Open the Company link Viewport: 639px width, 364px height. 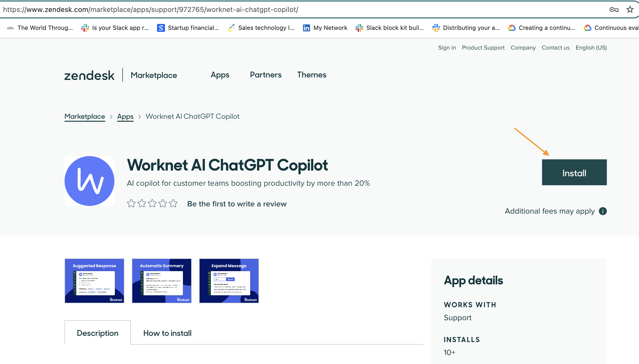[x=523, y=48]
